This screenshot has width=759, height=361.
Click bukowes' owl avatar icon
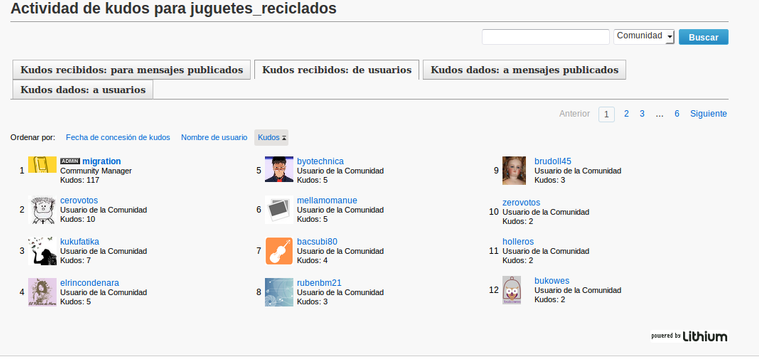512,290
